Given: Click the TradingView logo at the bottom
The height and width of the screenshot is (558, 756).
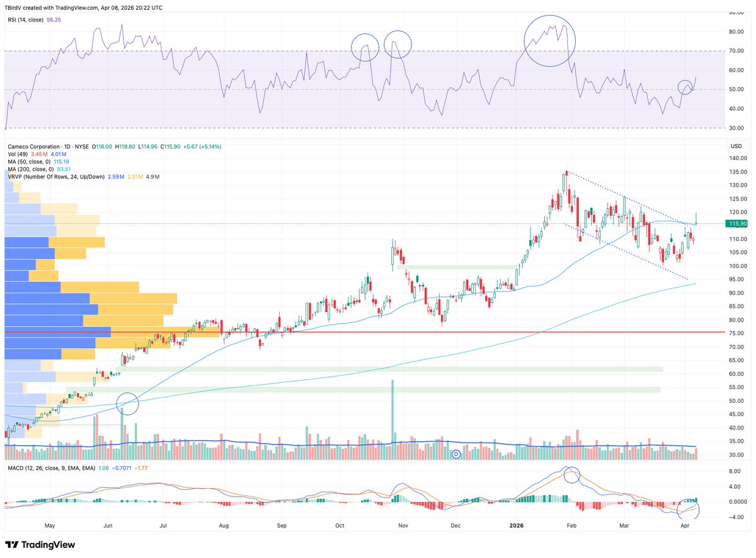Looking at the screenshot, I should [40, 545].
